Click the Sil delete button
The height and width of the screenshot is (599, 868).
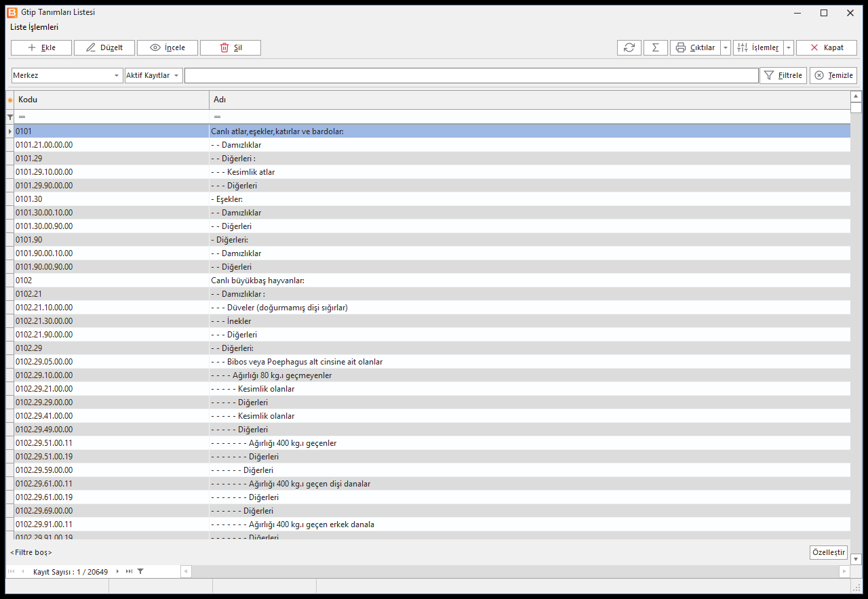tap(231, 47)
